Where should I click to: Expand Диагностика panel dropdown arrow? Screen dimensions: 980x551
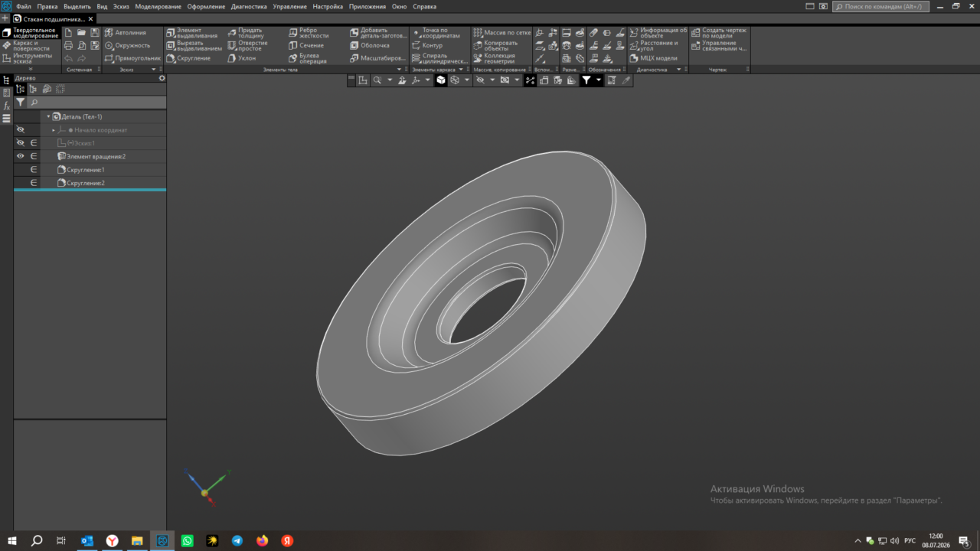tap(678, 70)
